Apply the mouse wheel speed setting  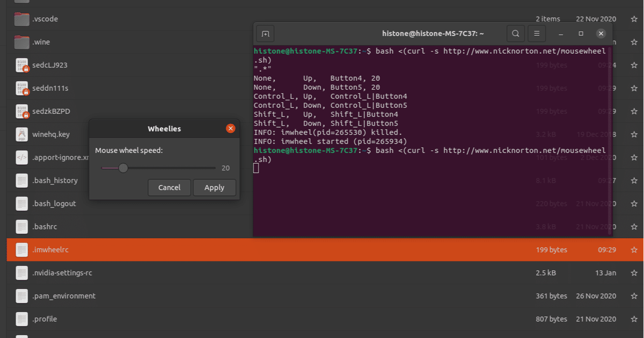(x=214, y=187)
